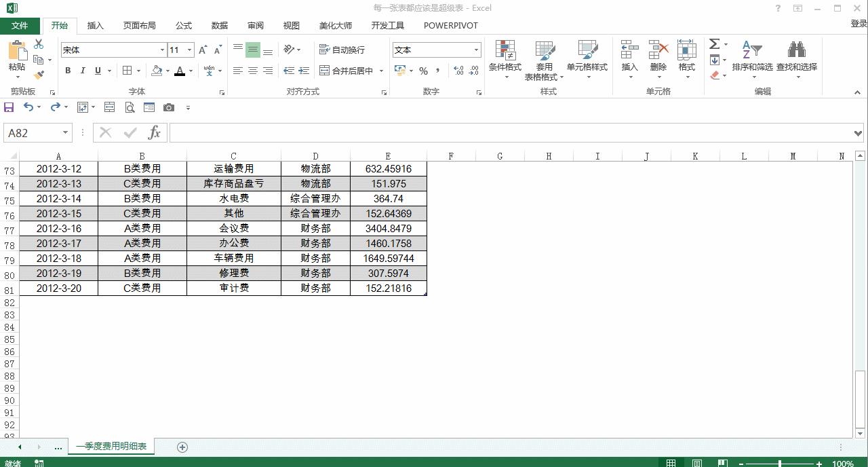The width and height of the screenshot is (868, 467).
Task: Increase font size with the large A icon
Action: (203, 50)
